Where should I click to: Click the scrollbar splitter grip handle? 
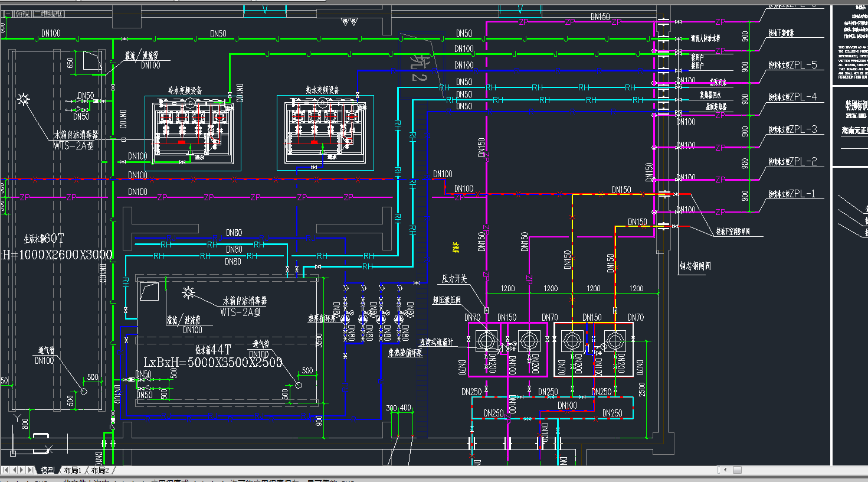pyautogui.click(x=720, y=470)
